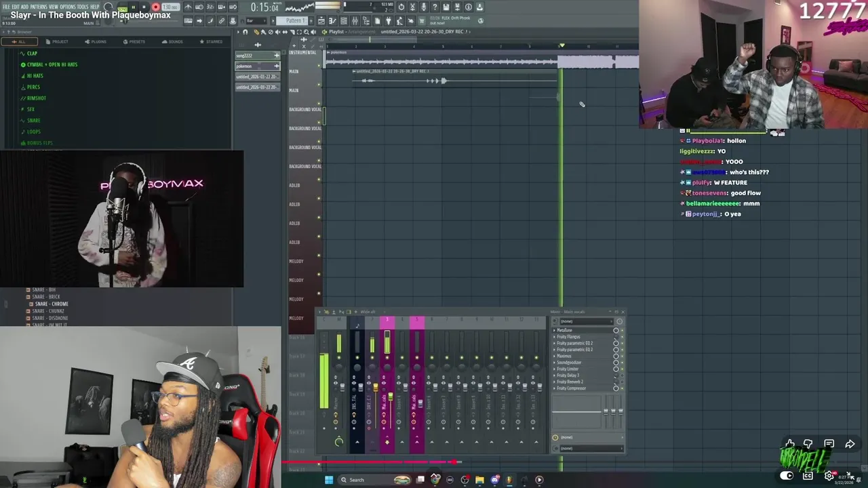868x488 pixels.
Task: Open the EDIT menu
Action: (x=16, y=7)
